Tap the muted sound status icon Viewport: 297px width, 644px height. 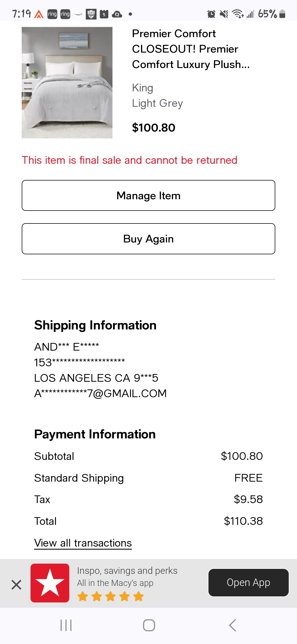coord(224,14)
